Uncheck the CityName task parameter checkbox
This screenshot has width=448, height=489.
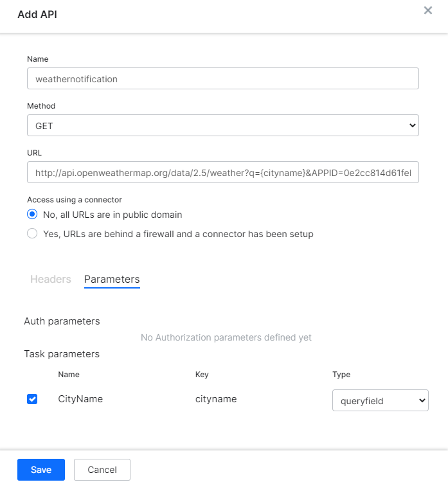click(x=32, y=399)
